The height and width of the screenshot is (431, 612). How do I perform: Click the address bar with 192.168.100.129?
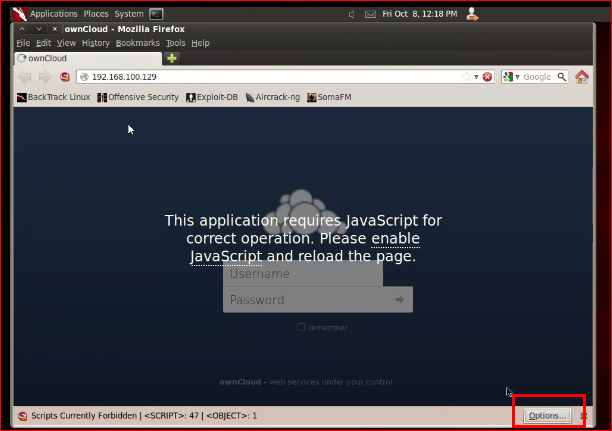(273, 77)
